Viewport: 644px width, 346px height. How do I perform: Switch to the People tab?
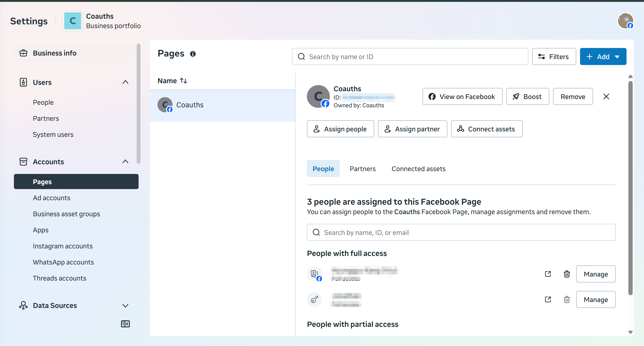tap(323, 169)
